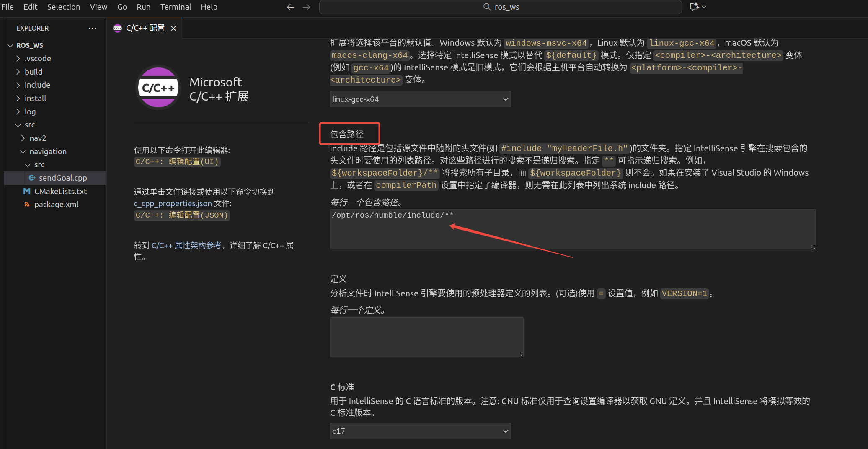Click the C++ file icon beside sendGoal.cpp
This screenshot has width=868, height=449.
[x=32, y=178]
